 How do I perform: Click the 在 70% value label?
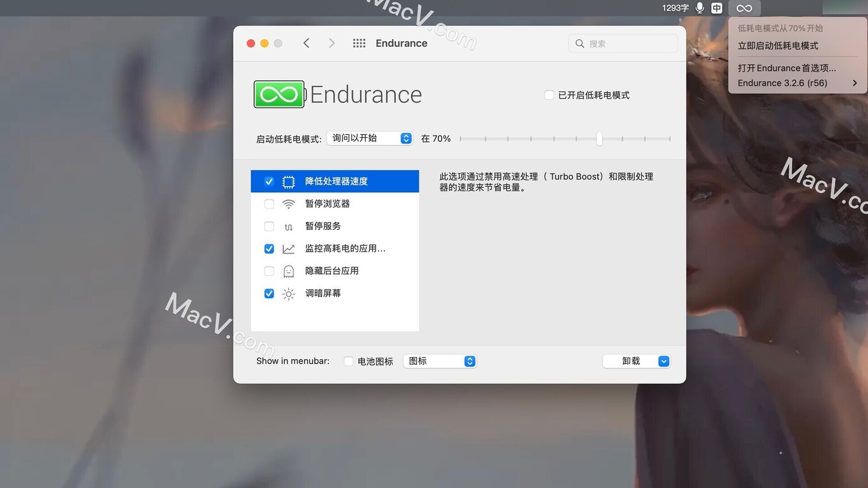436,139
